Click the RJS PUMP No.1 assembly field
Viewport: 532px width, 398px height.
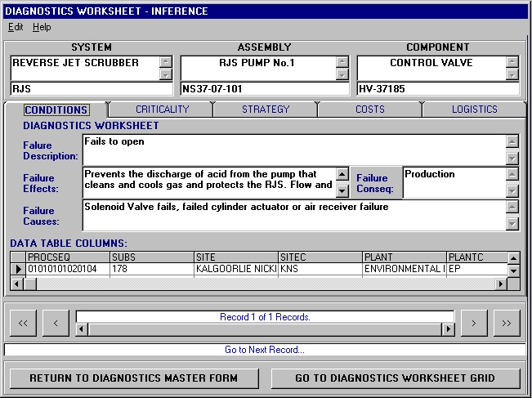pyautogui.click(x=258, y=68)
